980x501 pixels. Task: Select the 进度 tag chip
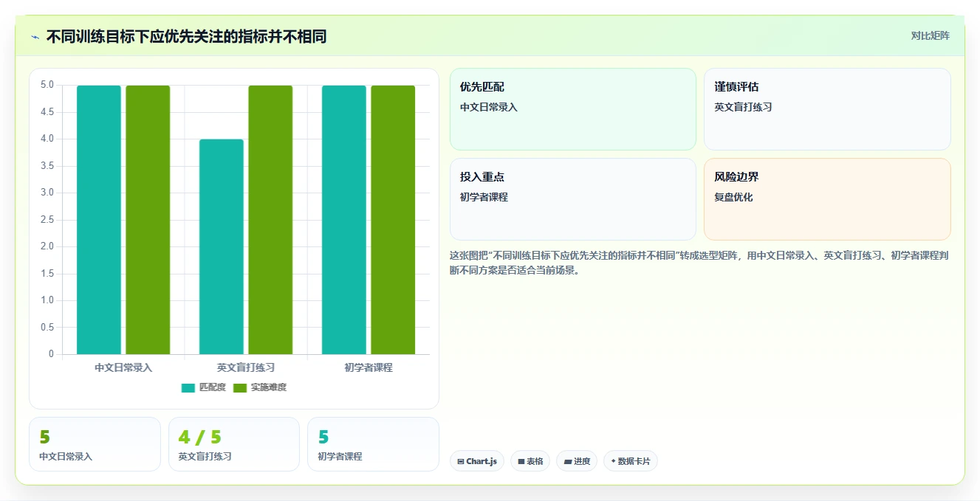[x=577, y=461]
